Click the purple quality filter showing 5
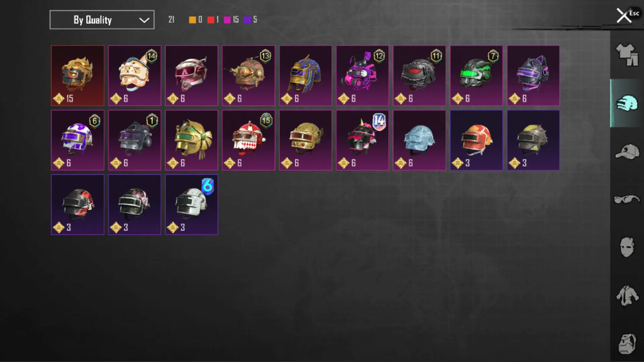Image resolution: width=644 pixels, height=362 pixels. (x=251, y=20)
